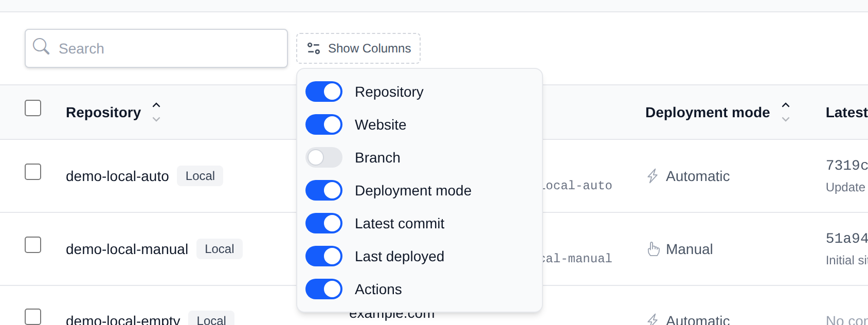Sort by the Deployment mode column arrows
868x325 pixels.
(x=786, y=112)
